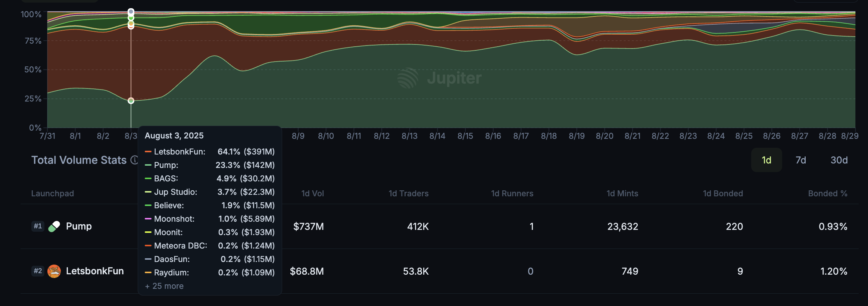Click the #2 rank badge
Screen dimensions: 868x306
38,271
